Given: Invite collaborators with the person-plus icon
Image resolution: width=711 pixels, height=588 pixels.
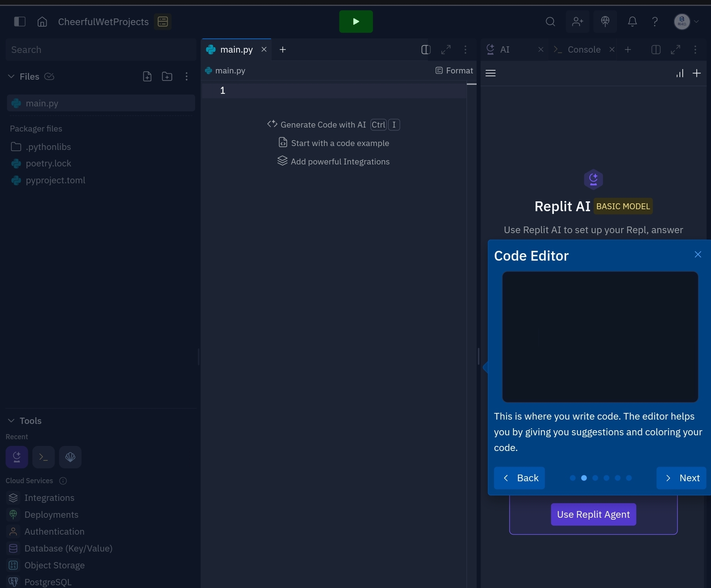Looking at the screenshot, I should point(578,22).
